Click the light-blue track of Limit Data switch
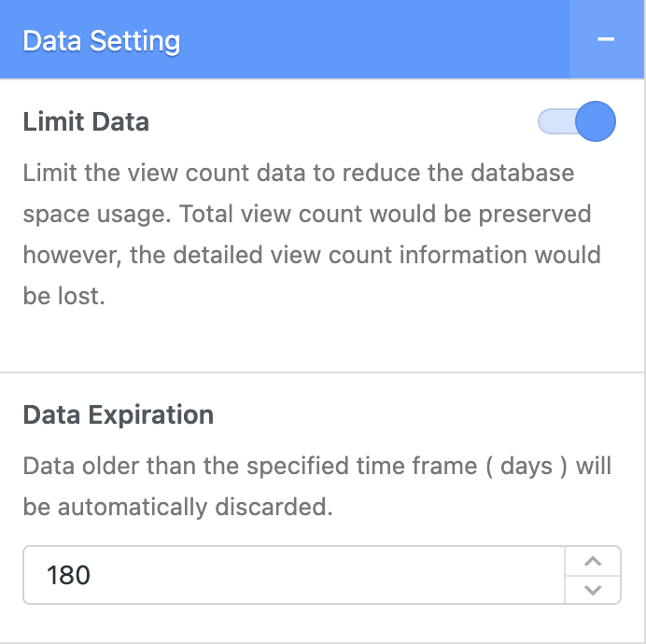 click(x=556, y=121)
